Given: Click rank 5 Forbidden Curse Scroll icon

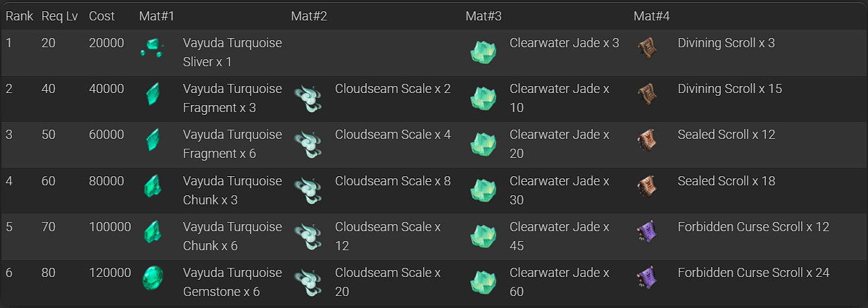Looking at the screenshot, I should (x=647, y=233).
